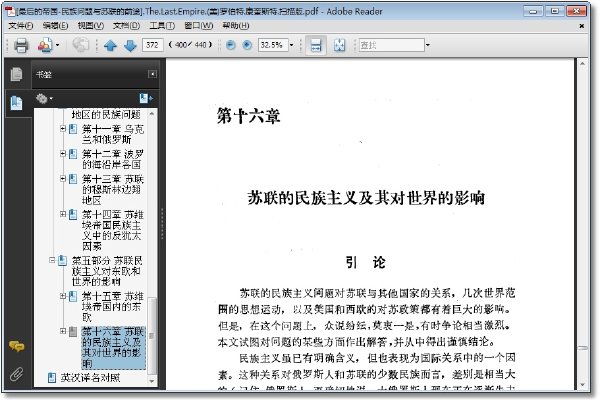The height and width of the screenshot is (402, 600).
Task: Click page icon of 第十六章 bookmark
Action: click(x=73, y=332)
